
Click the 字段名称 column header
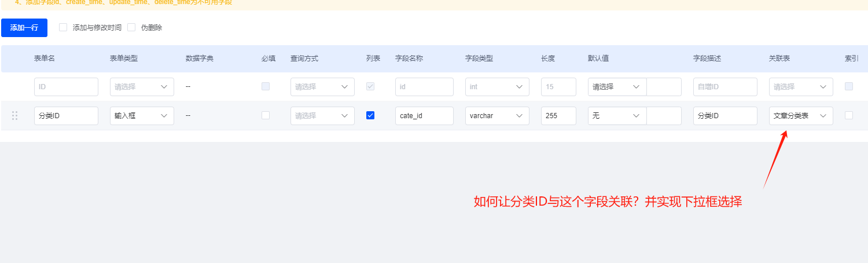pos(409,59)
